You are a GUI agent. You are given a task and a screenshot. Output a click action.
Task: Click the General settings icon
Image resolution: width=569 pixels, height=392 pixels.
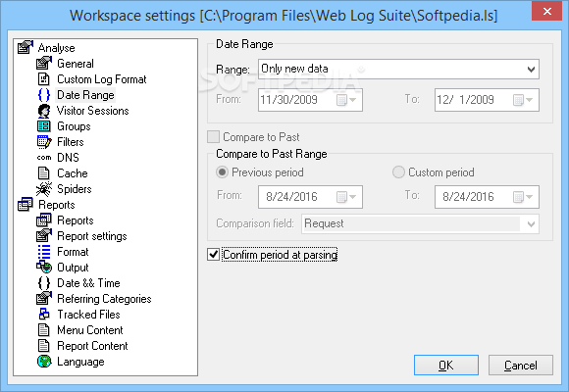44,63
